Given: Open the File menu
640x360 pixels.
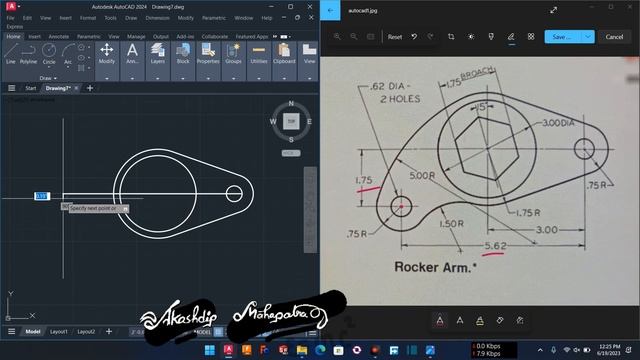Looking at the screenshot, I should (10, 18).
